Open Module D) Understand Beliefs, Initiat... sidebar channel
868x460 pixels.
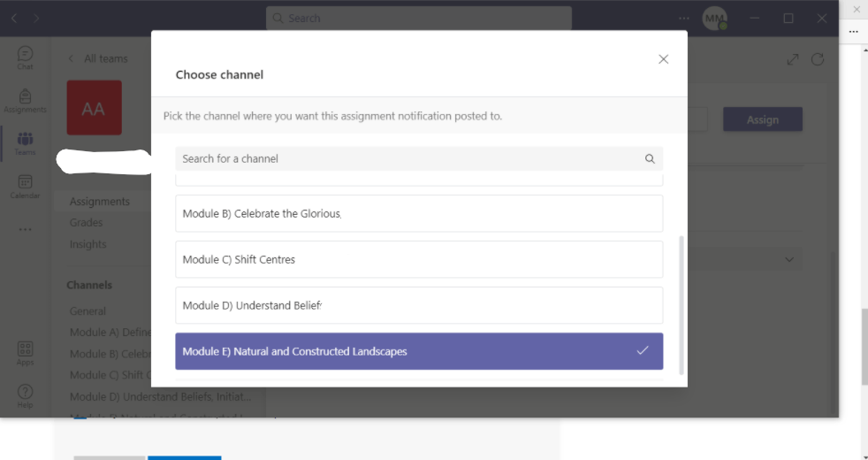coord(160,397)
